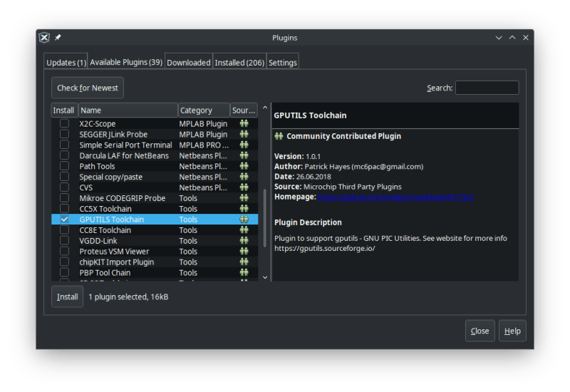Screen dimensions: 570x392
Task: Select the CC5X Toolchain row
Action: tap(155, 209)
